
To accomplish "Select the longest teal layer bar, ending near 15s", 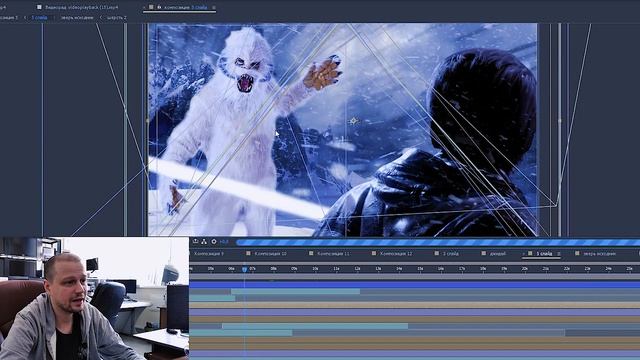I will click(315, 326).
